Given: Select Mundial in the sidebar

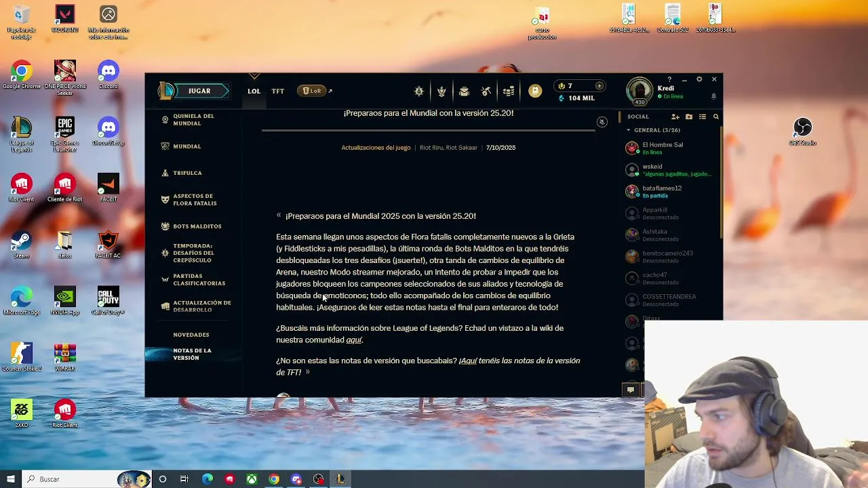Looking at the screenshot, I should pyautogui.click(x=186, y=146).
